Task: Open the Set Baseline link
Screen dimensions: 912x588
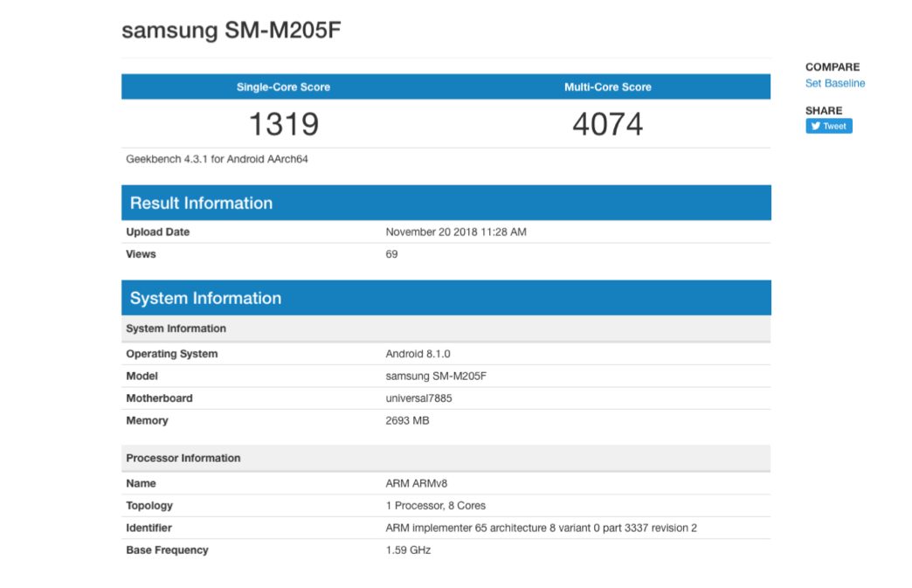Action: click(834, 83)
